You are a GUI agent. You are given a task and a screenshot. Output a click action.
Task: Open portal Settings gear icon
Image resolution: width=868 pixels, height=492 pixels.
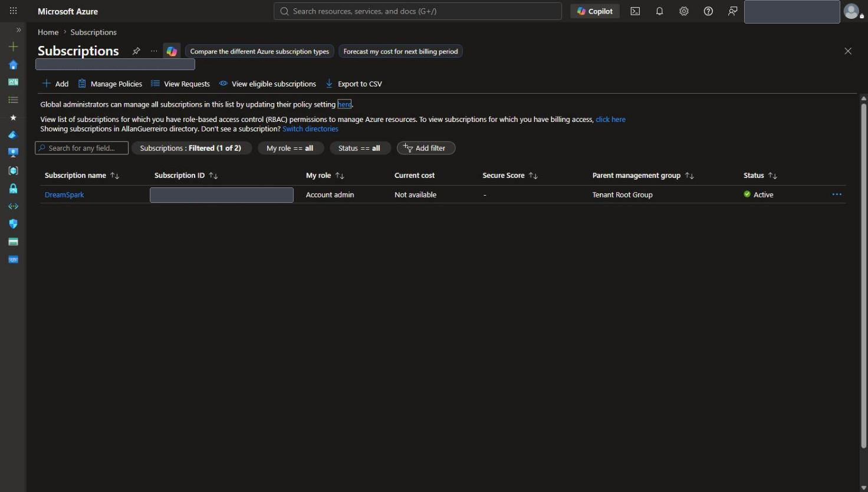[x=684, y=11]
